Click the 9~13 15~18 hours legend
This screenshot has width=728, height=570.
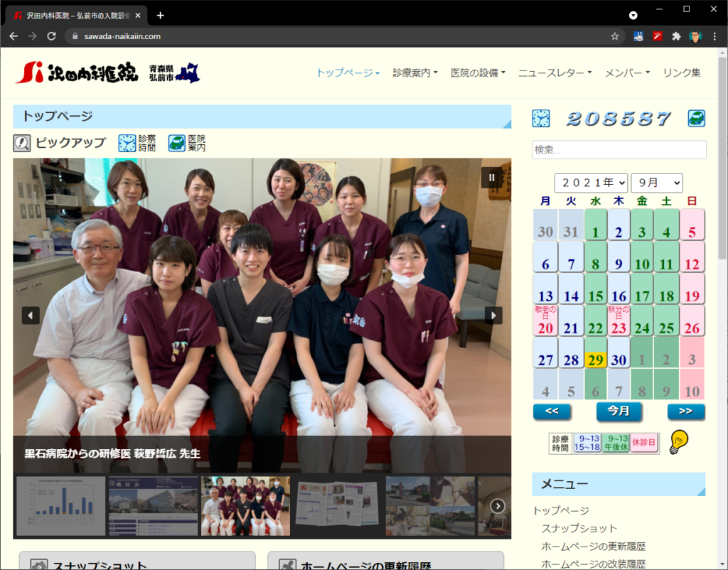pos(587,443)
